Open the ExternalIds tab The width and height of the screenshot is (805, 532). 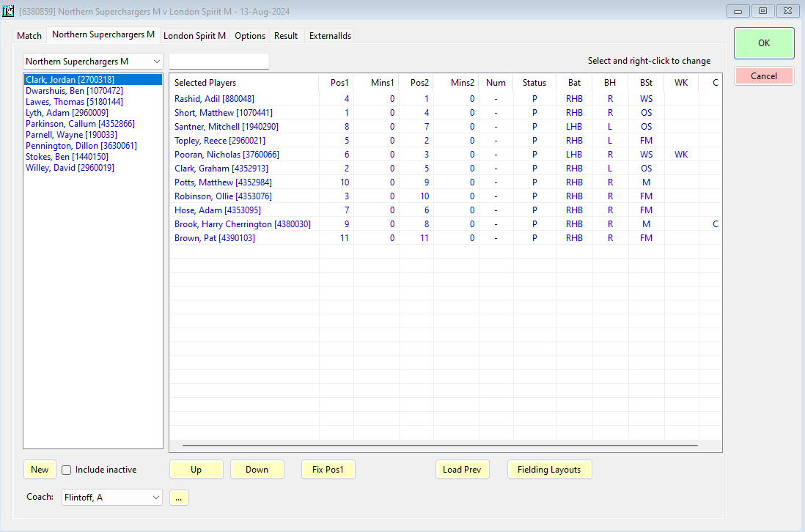coord(330,36)
